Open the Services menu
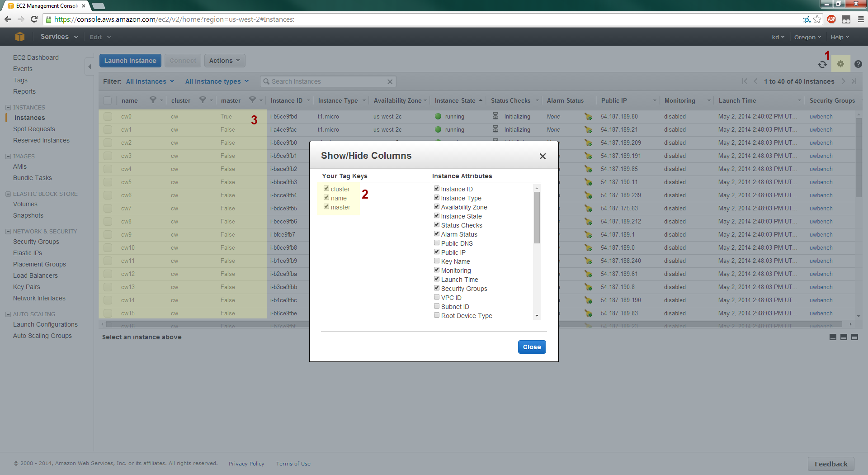The width and height of the screenshot is (868, 475). [59, 37]
